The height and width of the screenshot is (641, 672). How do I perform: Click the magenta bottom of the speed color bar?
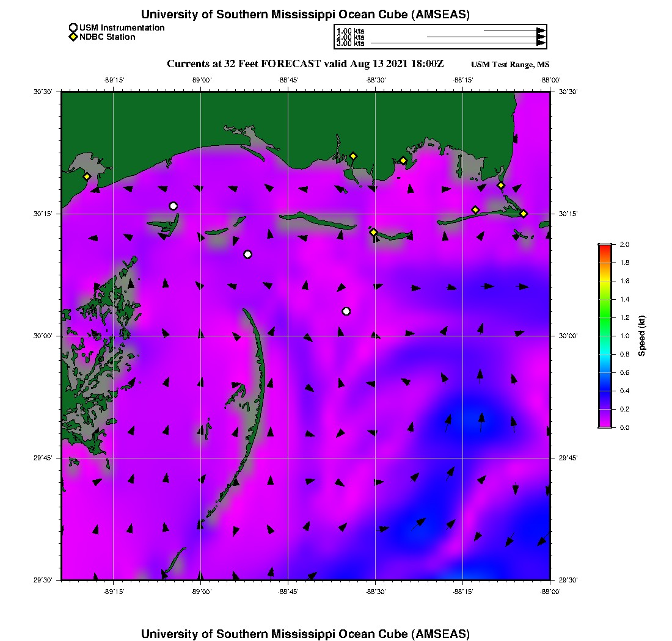coord(605,425)
